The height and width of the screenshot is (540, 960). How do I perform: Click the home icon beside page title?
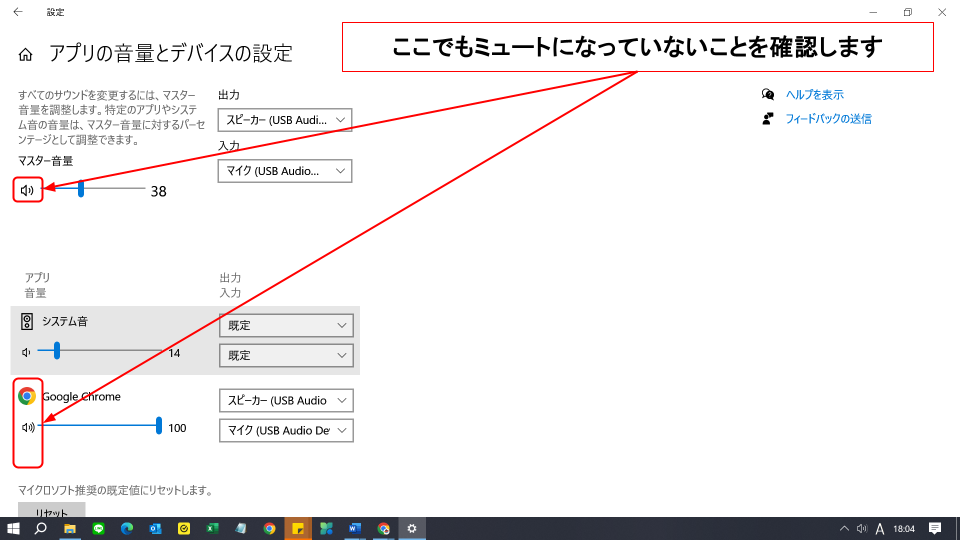[x=26, y=54]
